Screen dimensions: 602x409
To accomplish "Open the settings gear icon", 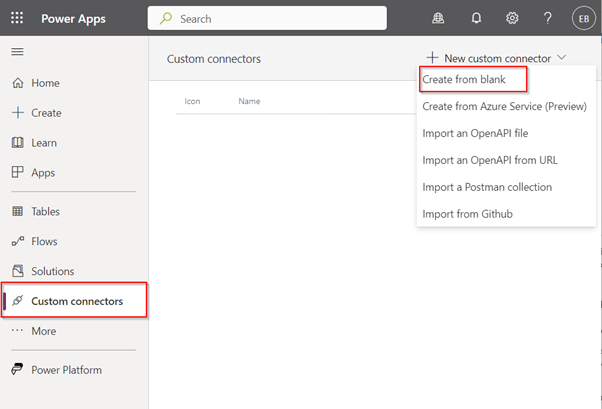I will click(x=512, y=18).
